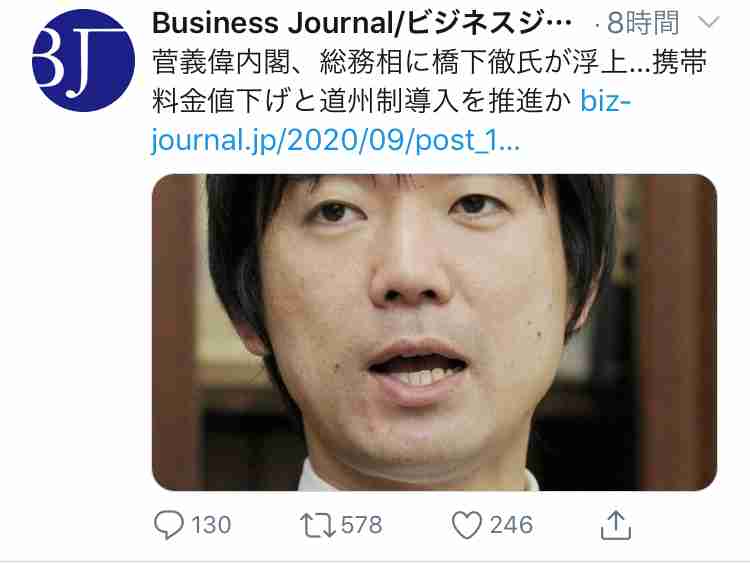Click the biz- link text portion

tap(606, 101)
